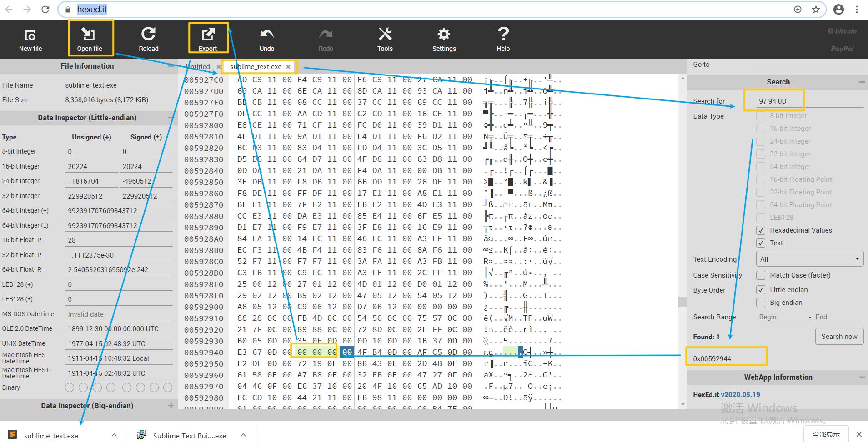Open Settings gear icon

[x=444, y=40]
